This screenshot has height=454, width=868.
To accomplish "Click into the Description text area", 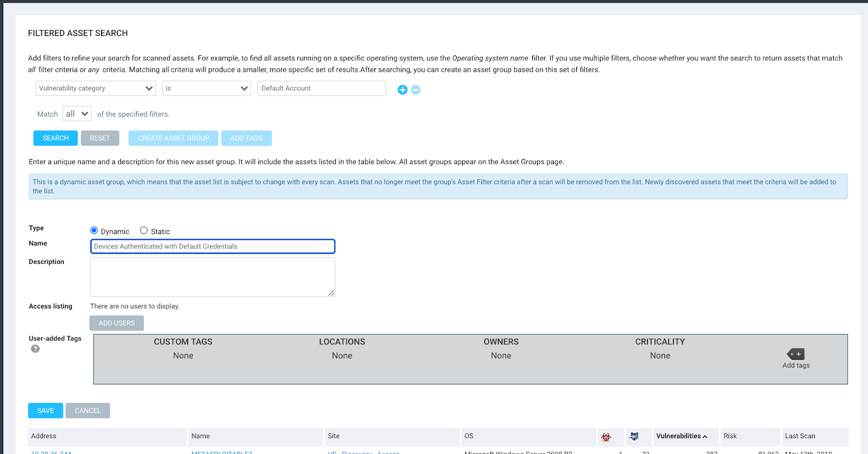I will (x=213, y=277).
